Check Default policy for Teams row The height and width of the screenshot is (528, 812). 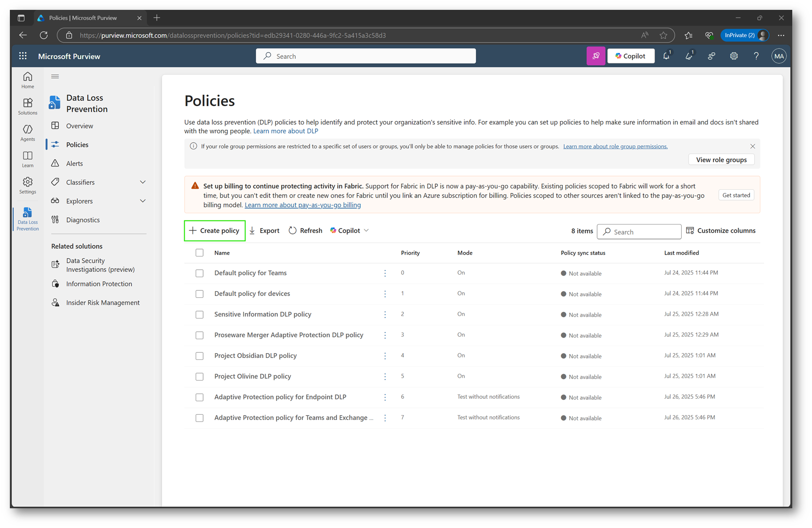tap(199, 273)
